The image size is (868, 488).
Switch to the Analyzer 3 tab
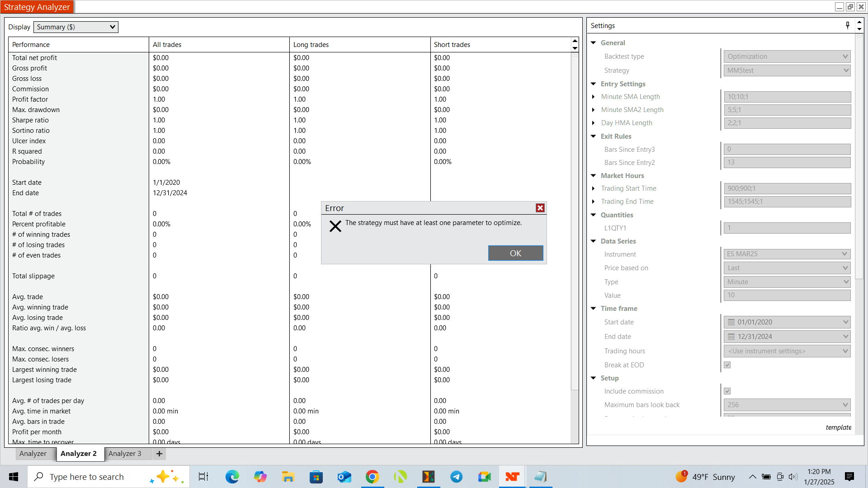pyautogui.click(x=125, y=454)
